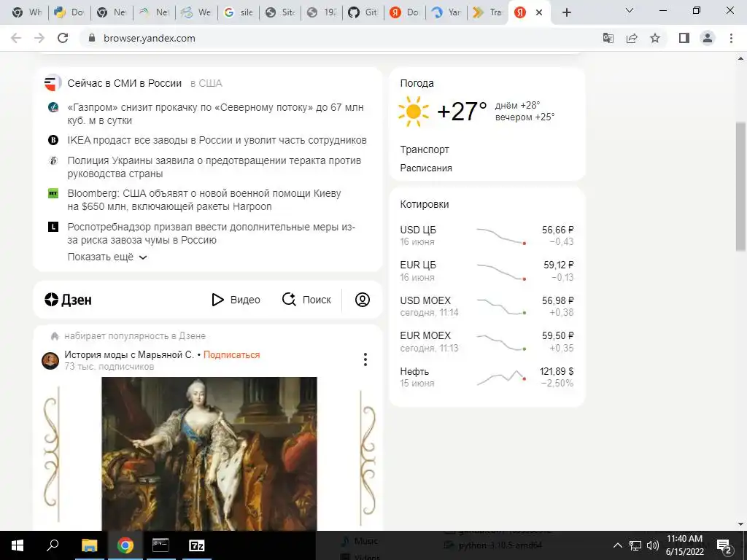Open the Windows Start menu
Image resolution: width=747 pixels, height=560 pixels.
pos(18,545)
